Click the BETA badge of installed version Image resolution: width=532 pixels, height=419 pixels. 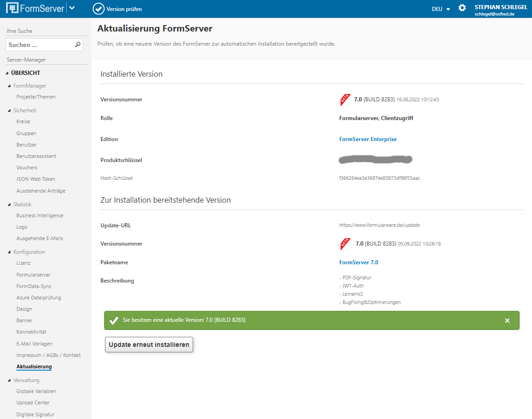click(345, 100)
